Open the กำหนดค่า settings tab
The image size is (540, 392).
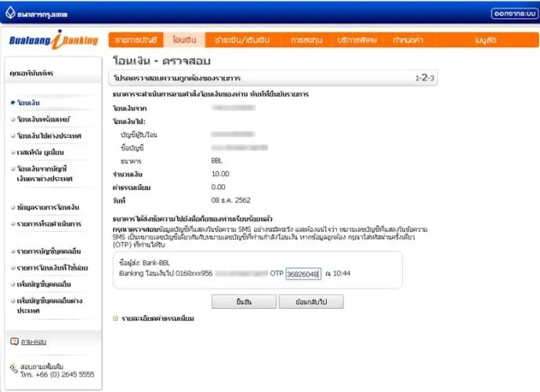(410, 39)
